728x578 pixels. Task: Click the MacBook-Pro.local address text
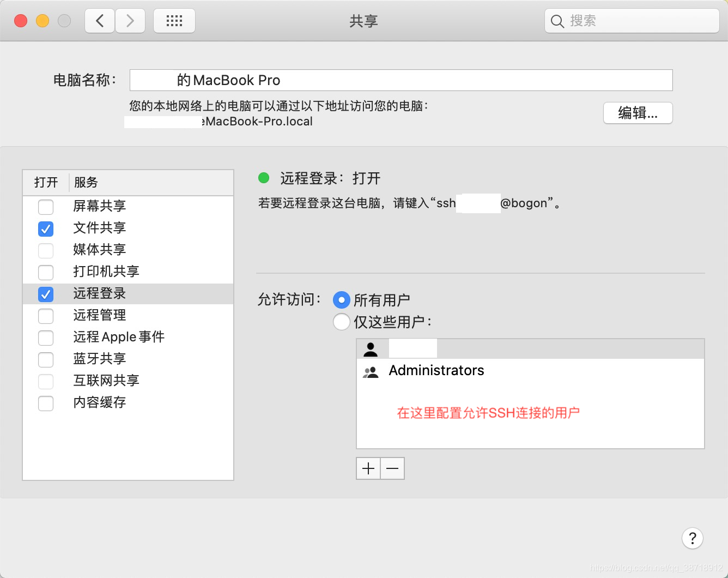(x=258, y=121)
